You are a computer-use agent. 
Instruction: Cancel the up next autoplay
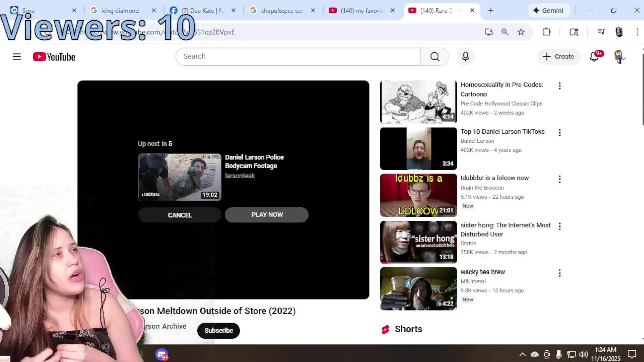point(180,215)
